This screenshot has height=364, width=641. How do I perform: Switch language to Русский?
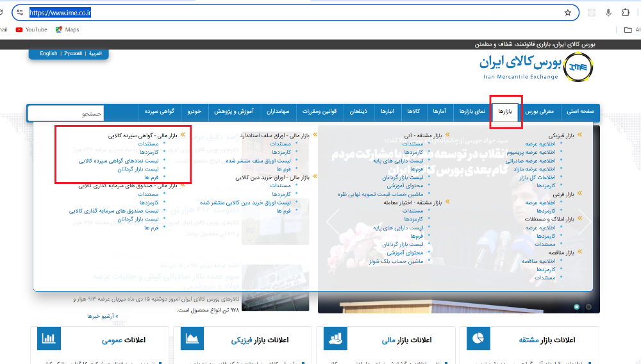click(73, 54)
